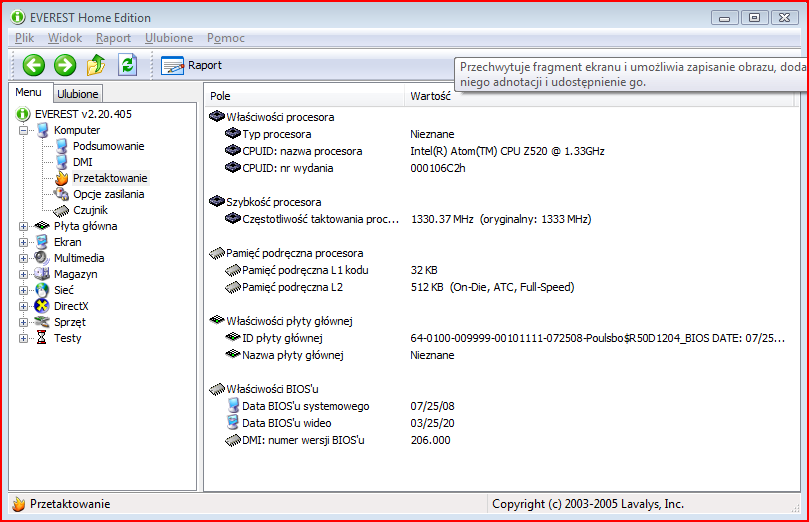
Task: Select Czujnik in the tree
Action: tap(90, 210)
